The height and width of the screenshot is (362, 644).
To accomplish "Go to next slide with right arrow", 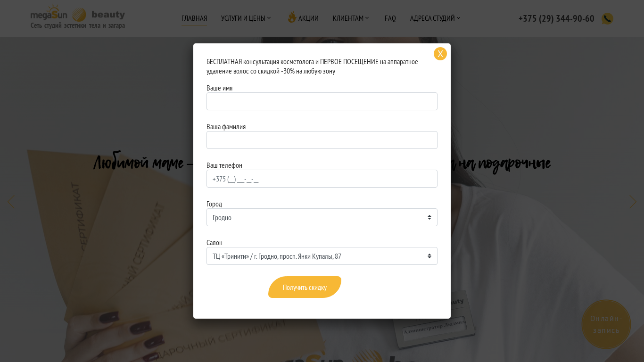I will tap(633, 202).
